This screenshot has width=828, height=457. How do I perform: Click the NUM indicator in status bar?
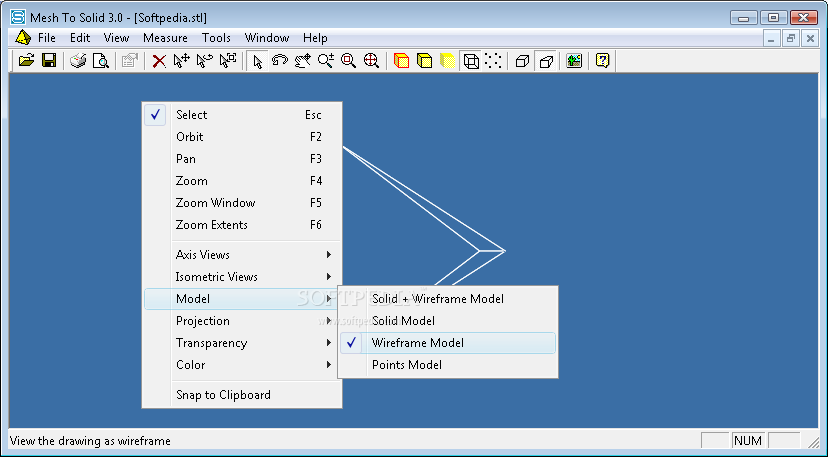[x=748, y=441]
